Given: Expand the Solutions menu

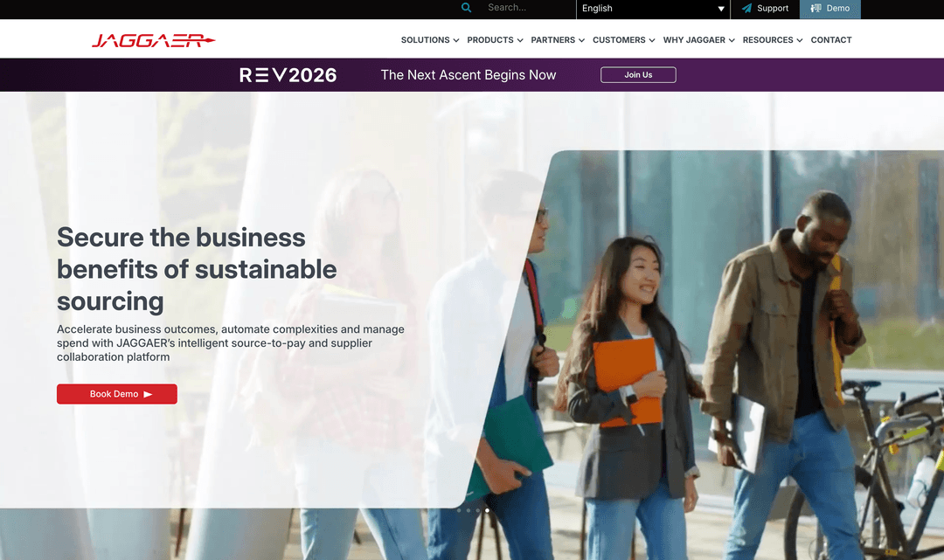Looking at the screenshot, I should pos(430,40).
